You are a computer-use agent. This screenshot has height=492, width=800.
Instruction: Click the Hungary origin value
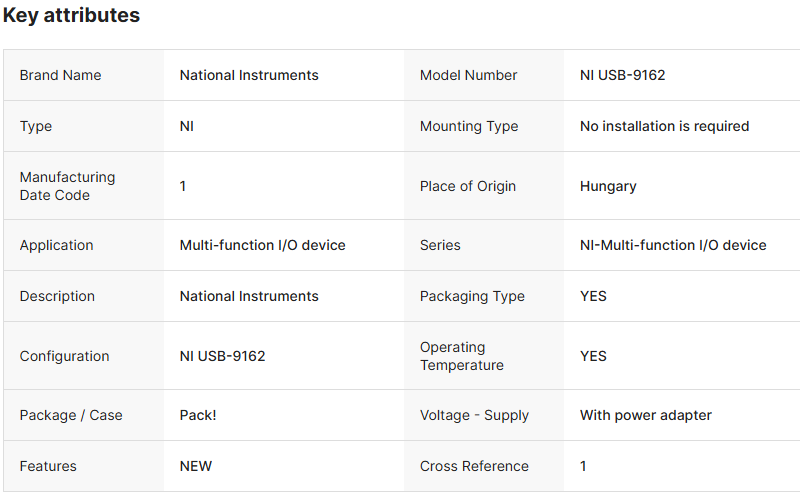[608, 186]
